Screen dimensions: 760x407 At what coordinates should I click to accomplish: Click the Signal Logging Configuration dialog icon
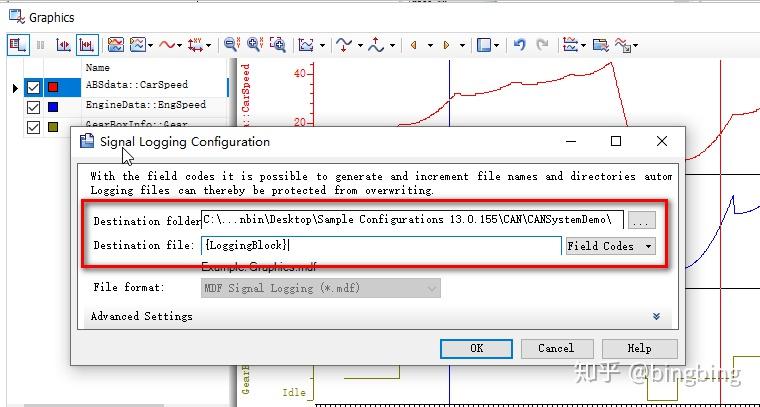(x=87, y=141)
